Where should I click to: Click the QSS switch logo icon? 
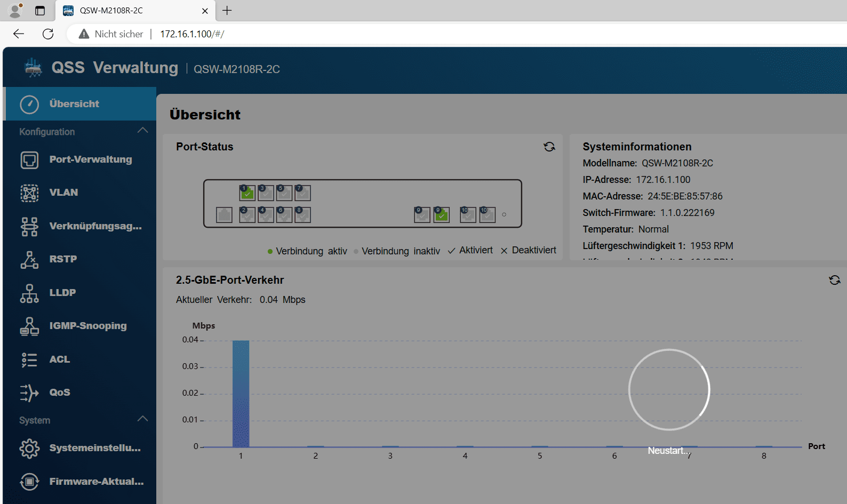click(x=33, y=68)
